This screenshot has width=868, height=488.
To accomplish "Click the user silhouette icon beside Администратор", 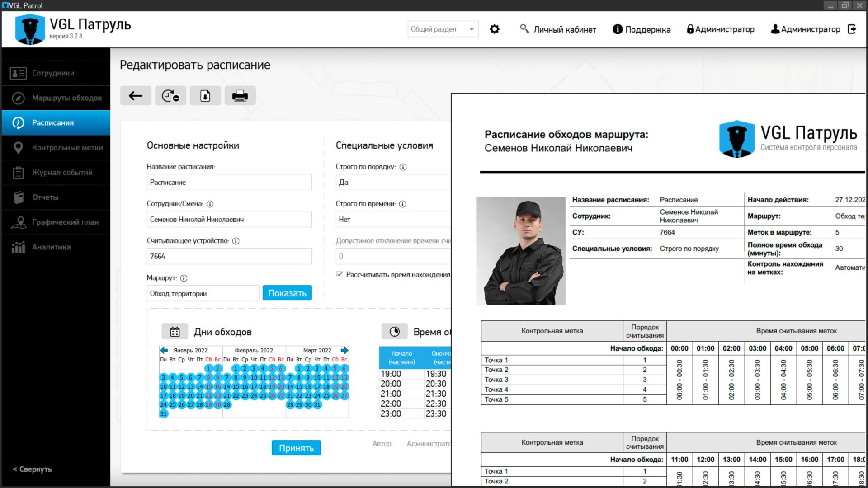I will pos(775,29).
